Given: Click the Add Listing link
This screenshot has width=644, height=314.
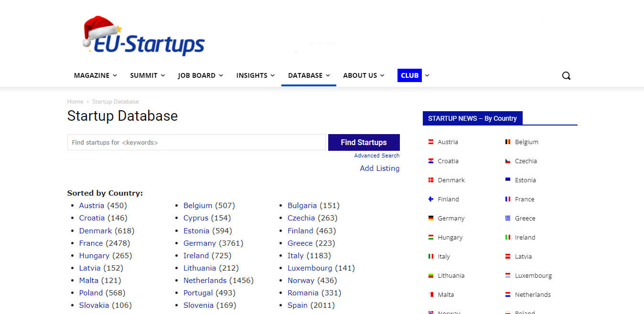Looking at the screenshot, I should 380,168.
